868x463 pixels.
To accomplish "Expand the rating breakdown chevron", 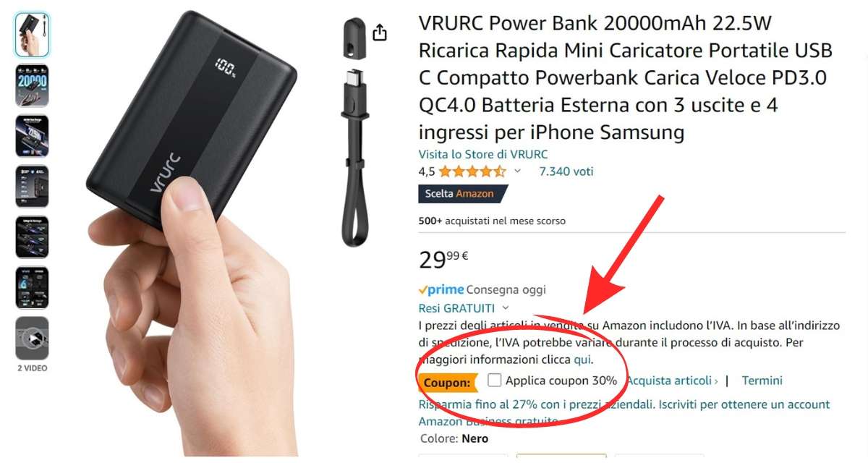I will [517, 171].
